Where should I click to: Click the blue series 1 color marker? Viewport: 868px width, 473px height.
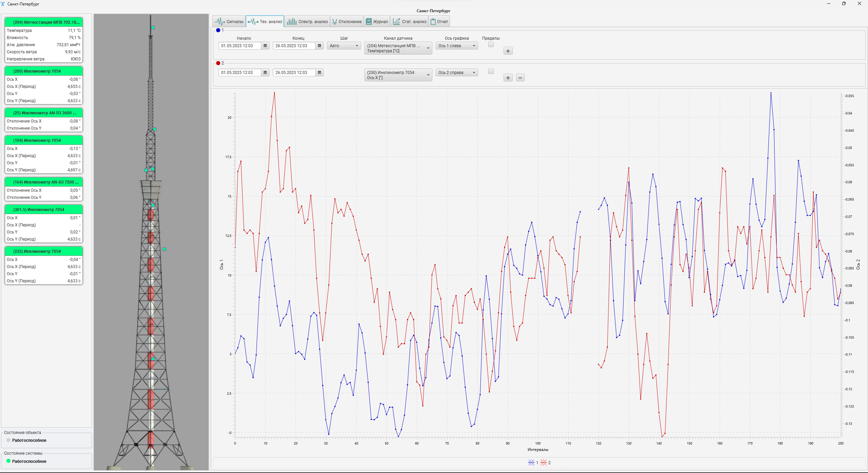pyautogui.click(x=218, y=30)
